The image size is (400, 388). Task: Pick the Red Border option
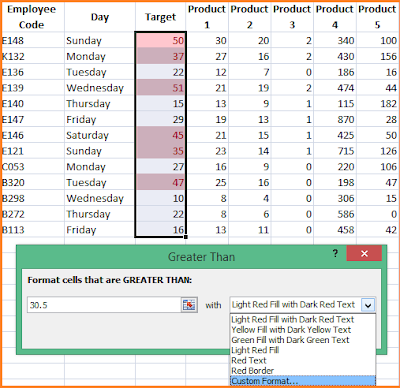pyautogui.click(x=303, y=371)
